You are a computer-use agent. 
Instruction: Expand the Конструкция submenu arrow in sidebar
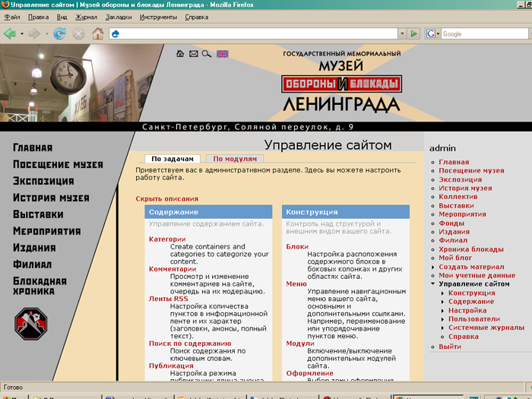(x=442, y=293)
